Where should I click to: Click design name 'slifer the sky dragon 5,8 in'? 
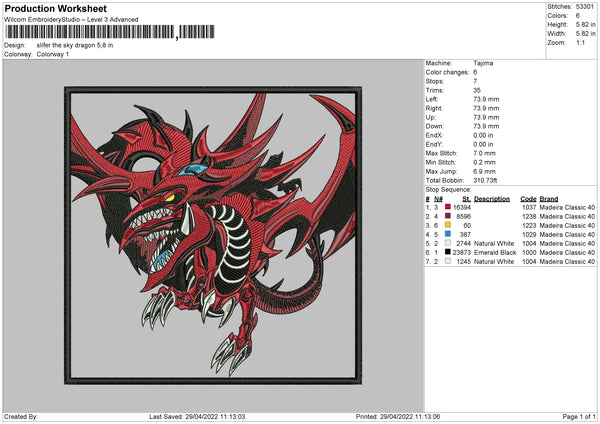pos(75,45)
